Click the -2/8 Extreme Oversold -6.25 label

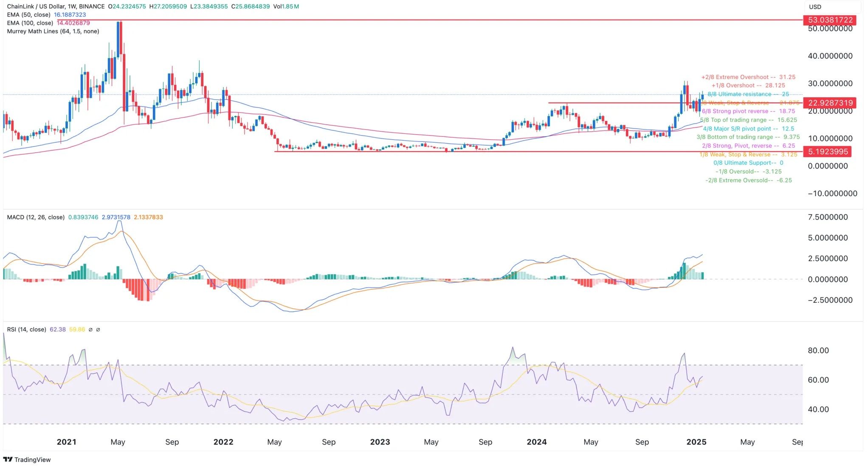coord(748,180)
